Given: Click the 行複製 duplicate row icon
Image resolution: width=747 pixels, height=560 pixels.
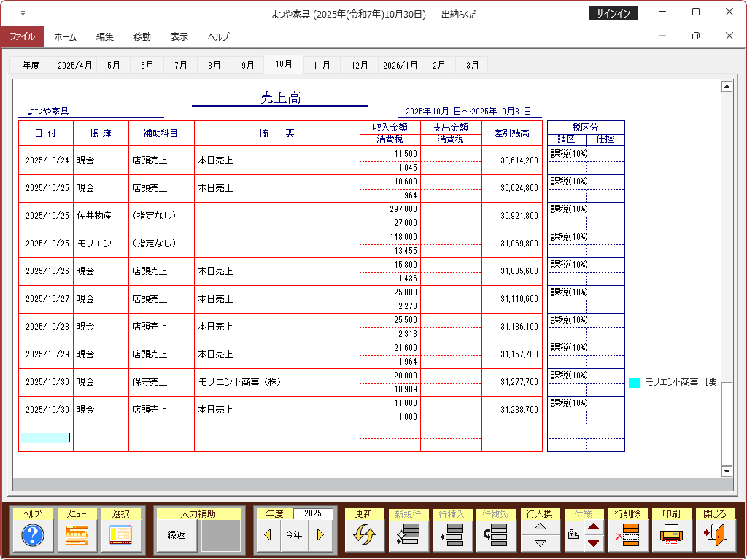Looking at the screenshot, I should pos(495,536).
